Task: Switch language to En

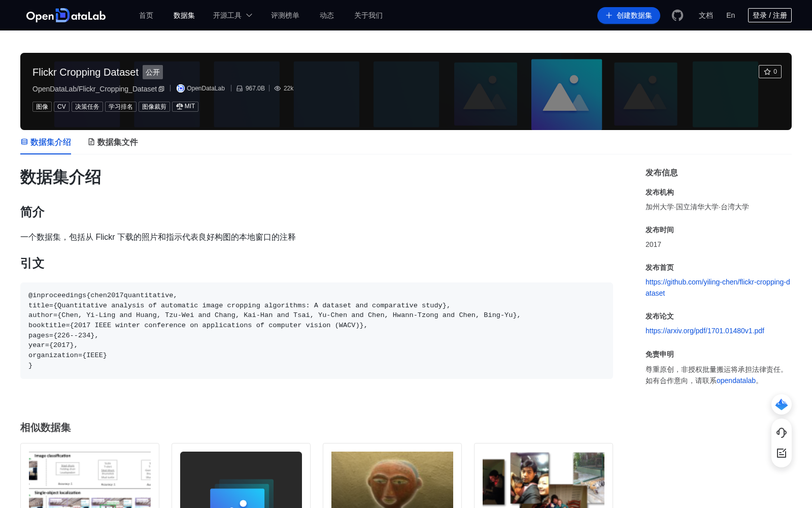Action: click(731, 15)
